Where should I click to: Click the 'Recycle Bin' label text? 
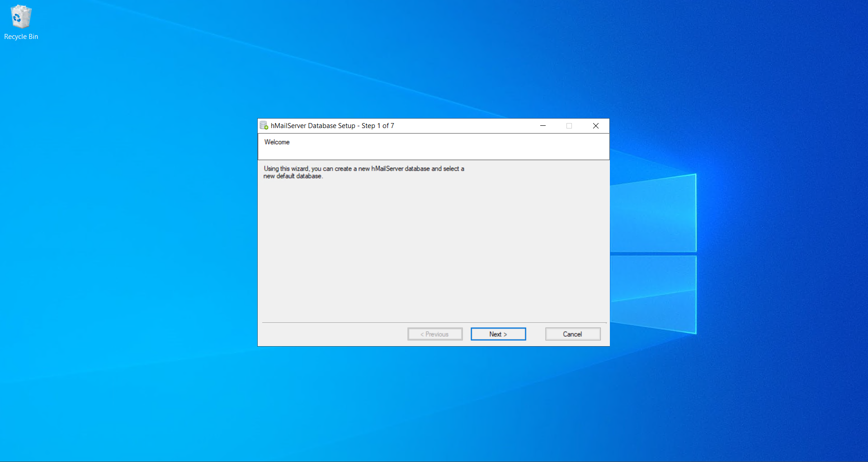[x=21, y=37]
